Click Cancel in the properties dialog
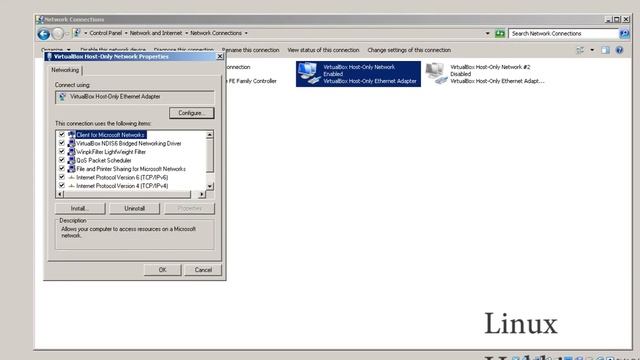Image resolution: width=640 pixels, height=360 pixels. coord(203,270)
